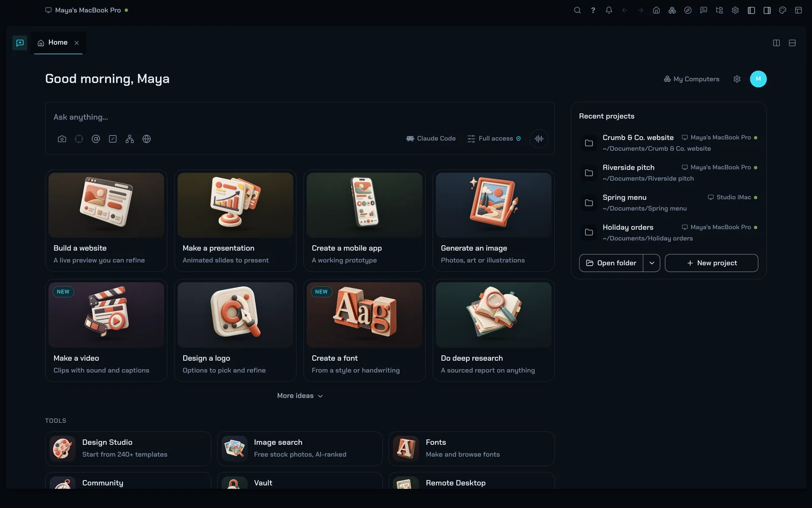Open the M user avatar

click(758, 79)
